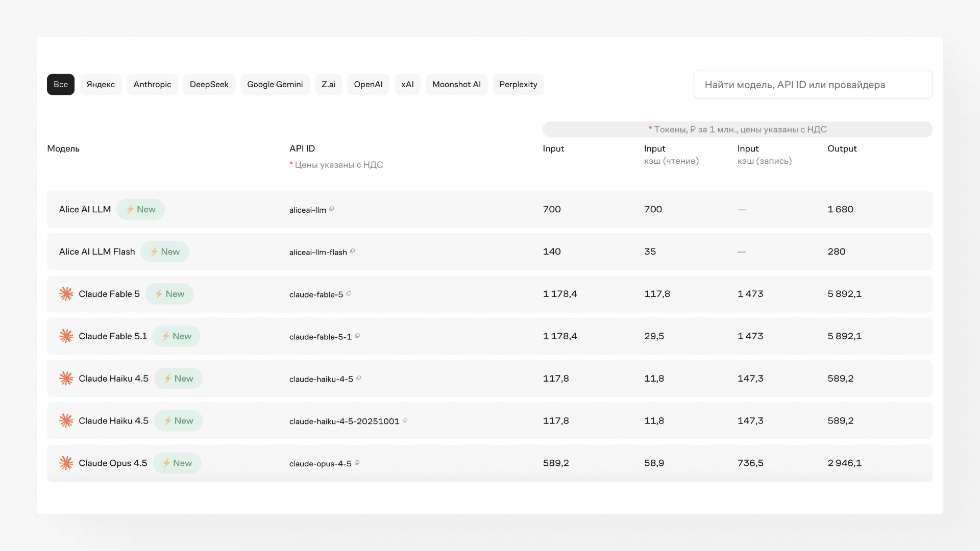Click the Input price '140'
This screenshot has height=551, width=980.
click(552, 252)
